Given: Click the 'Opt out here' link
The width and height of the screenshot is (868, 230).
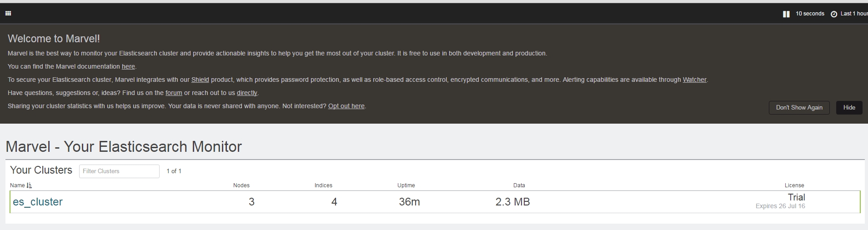Looking at the screenshot, I should tap(346, 106).
